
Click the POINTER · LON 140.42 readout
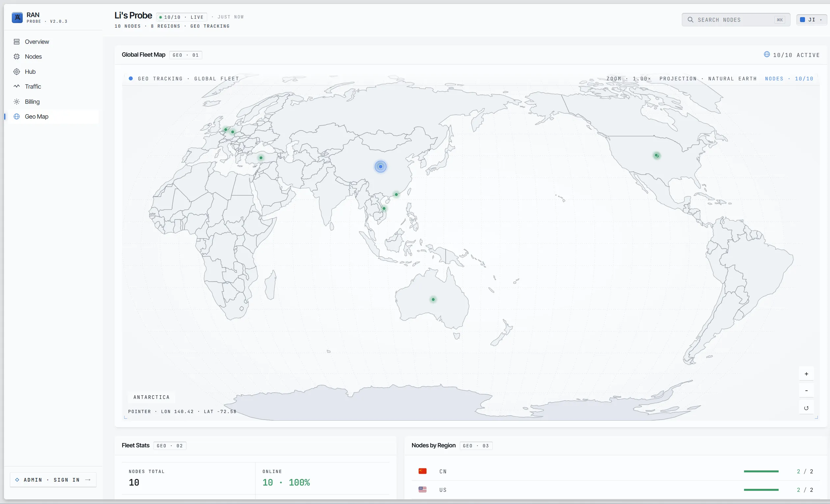tap(182, 412)
